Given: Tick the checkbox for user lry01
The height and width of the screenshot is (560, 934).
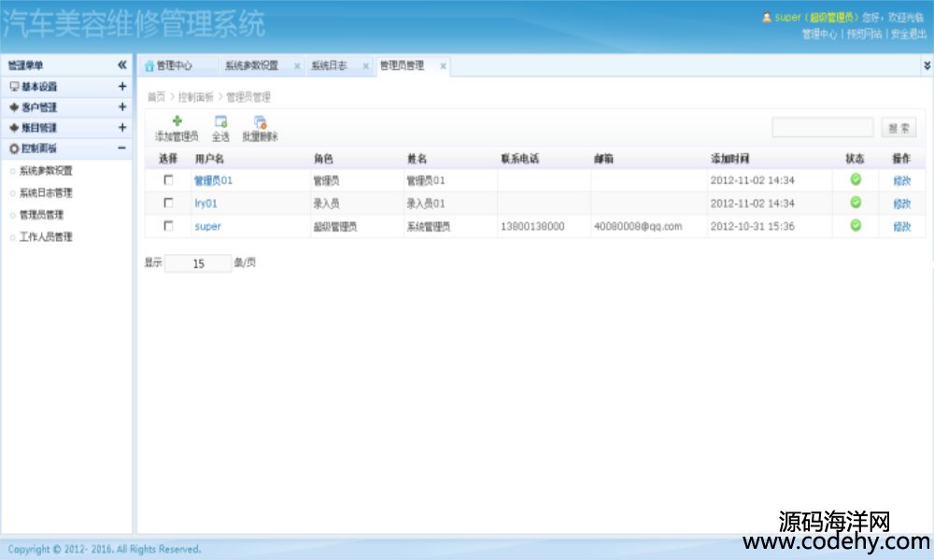Looking at the screenshot, I should click(168, 203).
